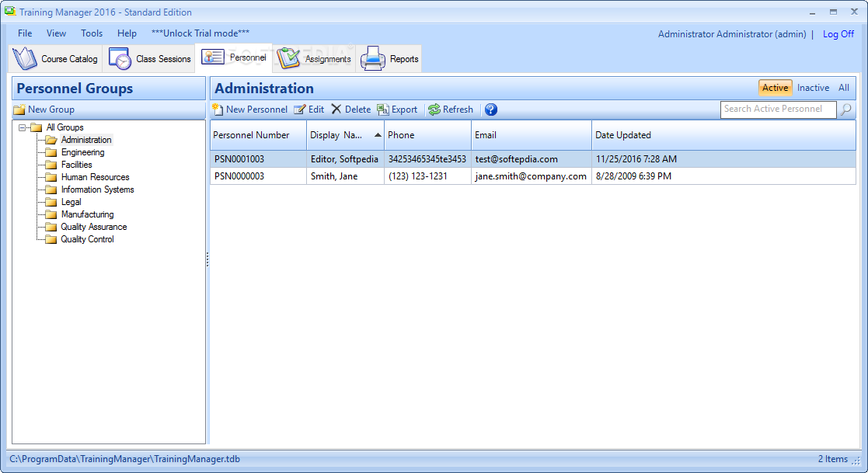Click the Quality Assurance folder icon
868x473 pixels.
51,227
